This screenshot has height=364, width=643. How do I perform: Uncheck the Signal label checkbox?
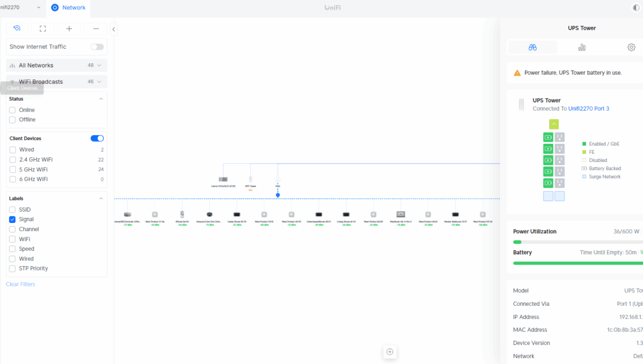pos(13,220)
